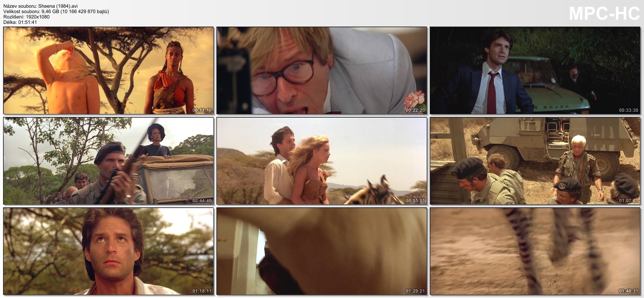
Task: Click the 01:18:11 timestamp label
Action: (x=202, y=291)
